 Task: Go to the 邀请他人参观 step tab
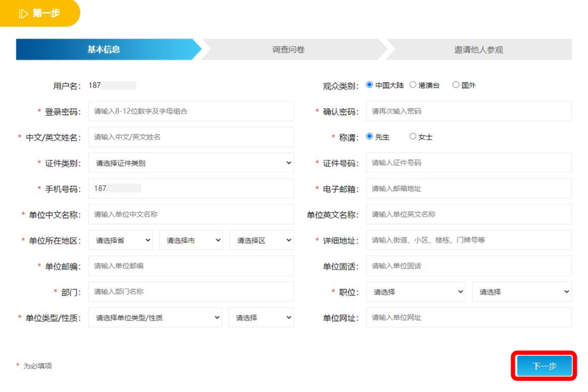pos(479,50)
